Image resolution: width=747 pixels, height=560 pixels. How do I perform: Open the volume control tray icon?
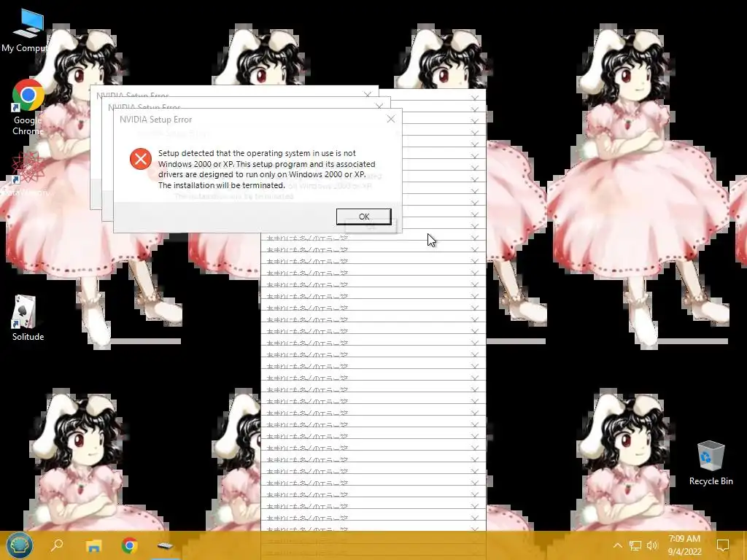(x=652, y=545)
